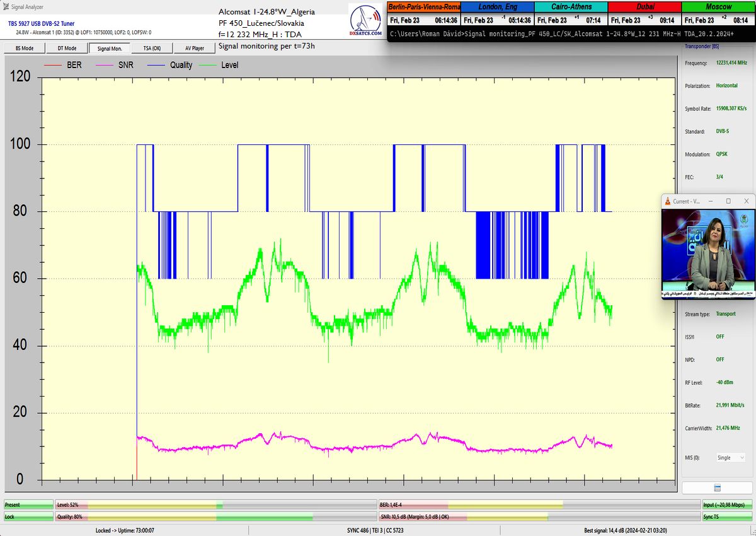The width and height of the screenshot is (756, 536).
Task: Click the VLC cone icon in the video window
Action: 668,201
